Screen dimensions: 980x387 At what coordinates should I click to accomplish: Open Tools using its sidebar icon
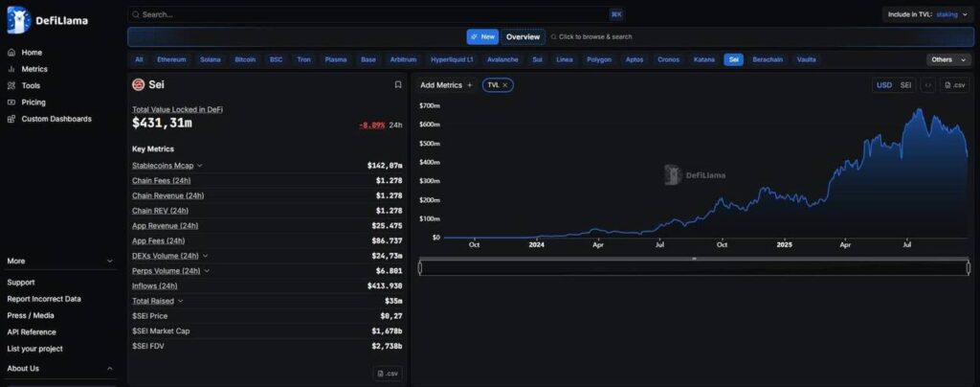tap(11, 85)
